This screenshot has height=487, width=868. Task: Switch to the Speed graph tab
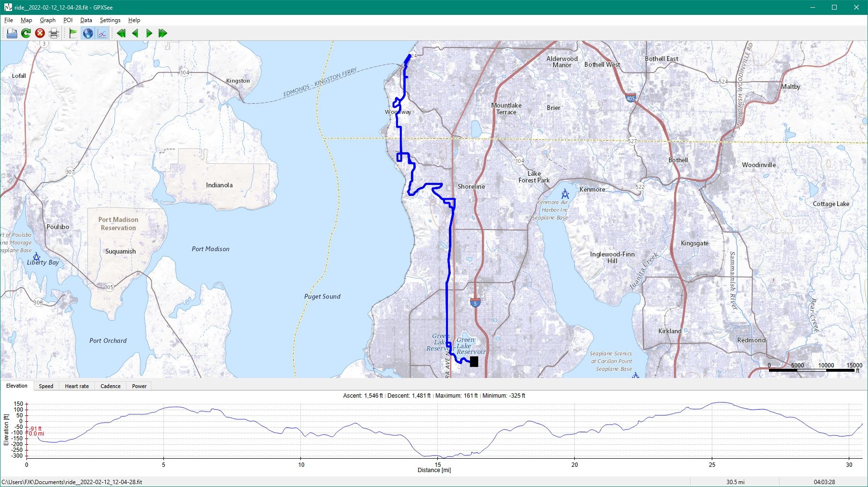46,386
